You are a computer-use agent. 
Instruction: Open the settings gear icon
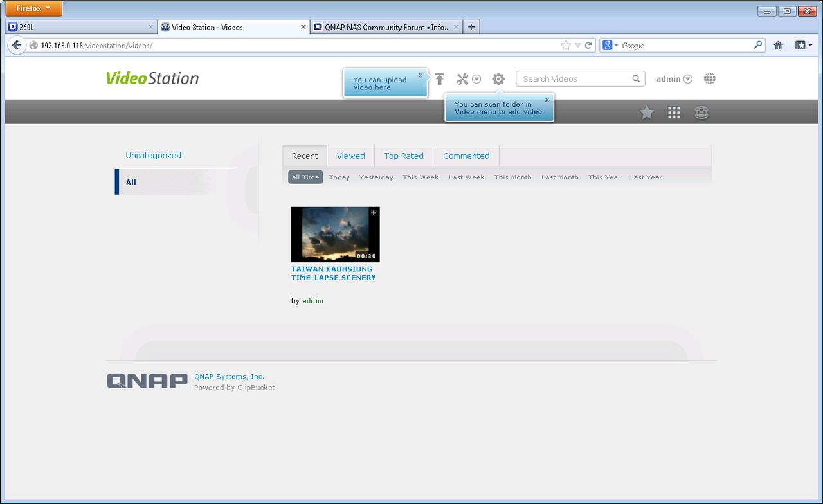tap(498, 79)
